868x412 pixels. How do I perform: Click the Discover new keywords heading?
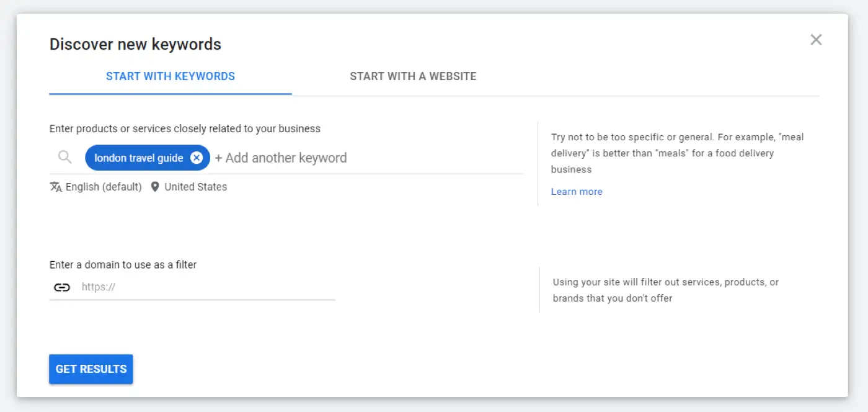click(135, 44)
